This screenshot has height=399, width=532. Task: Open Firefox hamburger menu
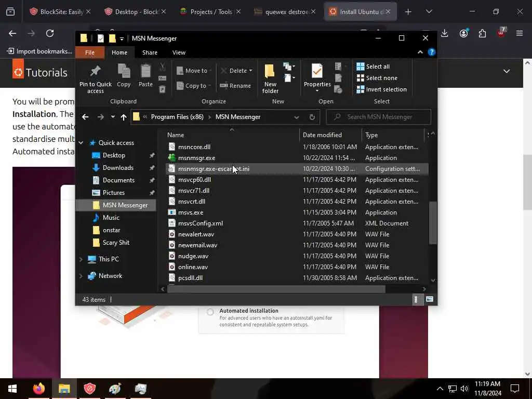coord(520,33)
